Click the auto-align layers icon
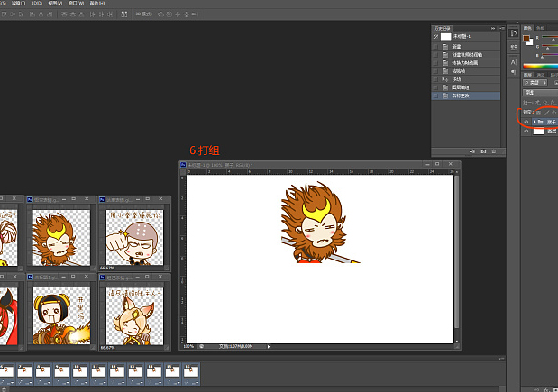The image size is (558, 392). (123, 14)
